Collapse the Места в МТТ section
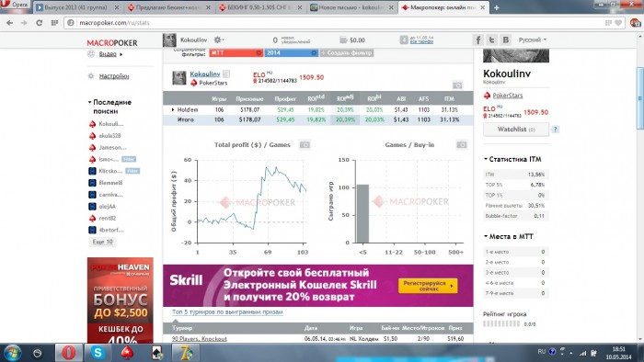Viewport: 644px width, 362px height. pos(509,236)
